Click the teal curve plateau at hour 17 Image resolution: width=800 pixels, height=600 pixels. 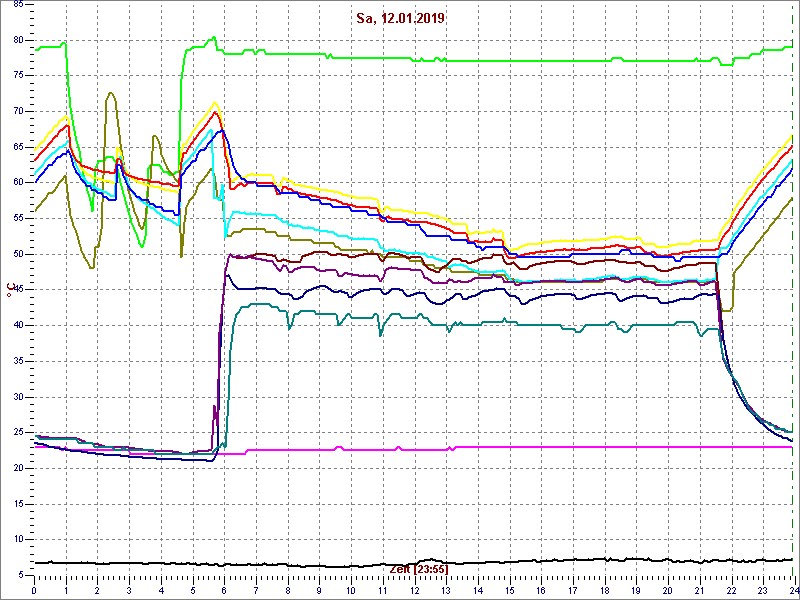(x=572, y=324)
